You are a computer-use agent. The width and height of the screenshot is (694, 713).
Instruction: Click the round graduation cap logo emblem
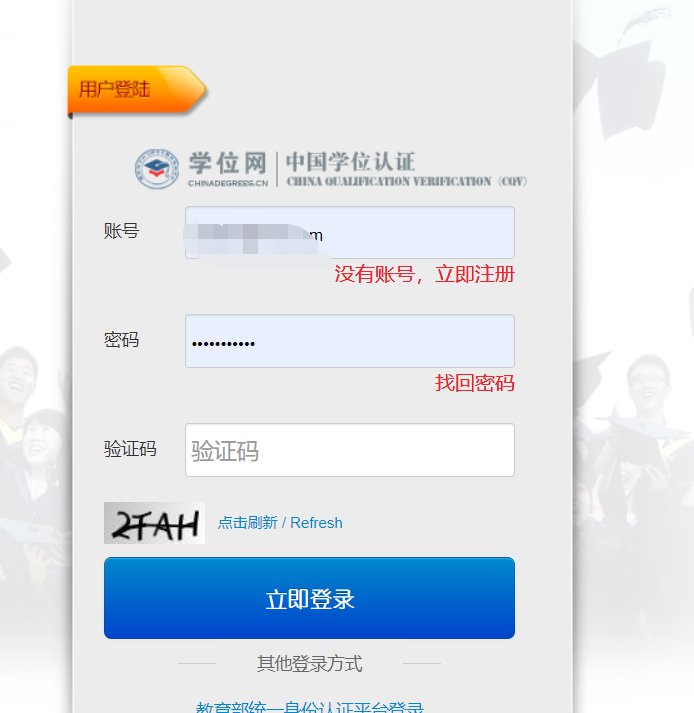157,169
